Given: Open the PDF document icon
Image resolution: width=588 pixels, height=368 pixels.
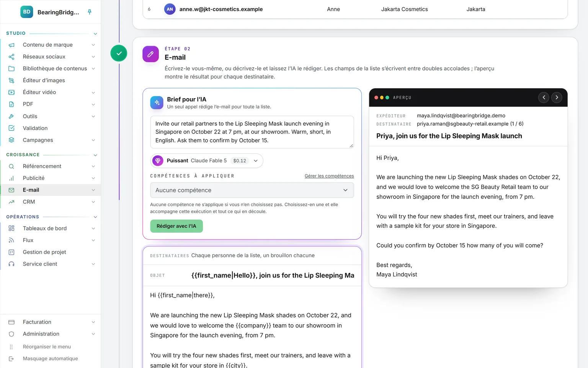Looking at the screenshot, I should pos(11,104).
